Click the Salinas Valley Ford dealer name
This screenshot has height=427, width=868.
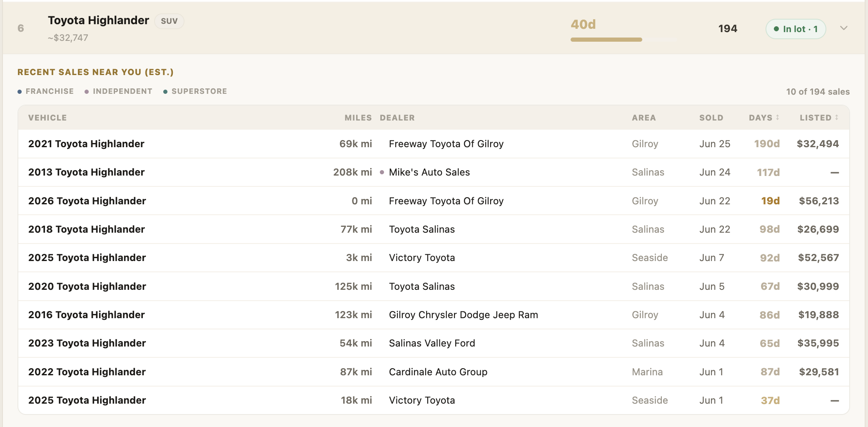(432, 343)
